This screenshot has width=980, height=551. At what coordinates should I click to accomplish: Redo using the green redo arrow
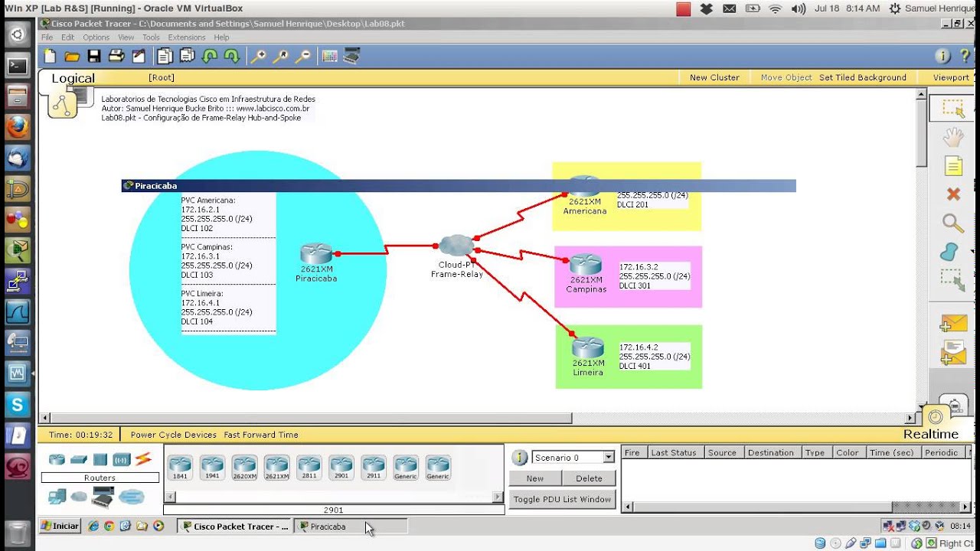pos(232,56)
